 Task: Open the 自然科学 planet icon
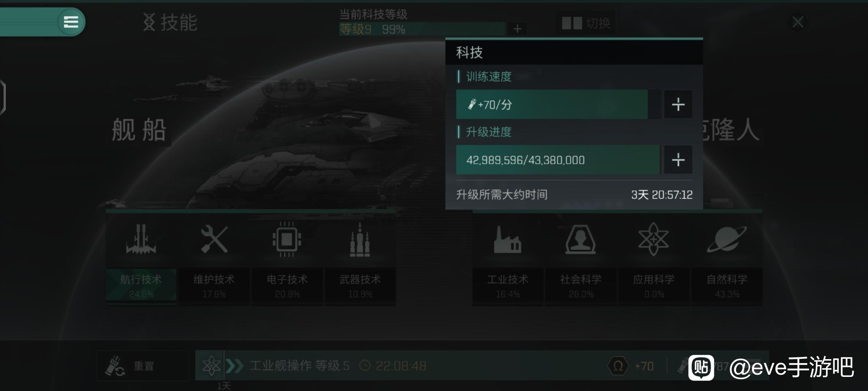tap(727, 239)
